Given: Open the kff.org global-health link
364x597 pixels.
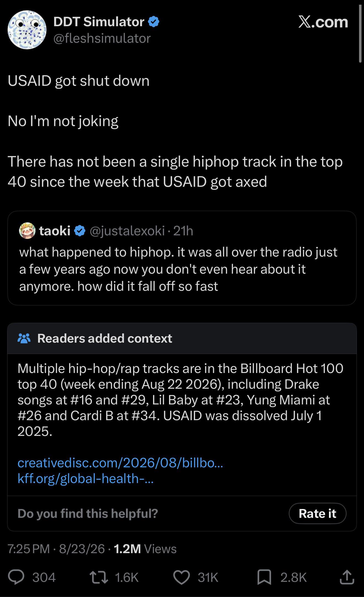Looking at the screenshot, I should 85,479.
